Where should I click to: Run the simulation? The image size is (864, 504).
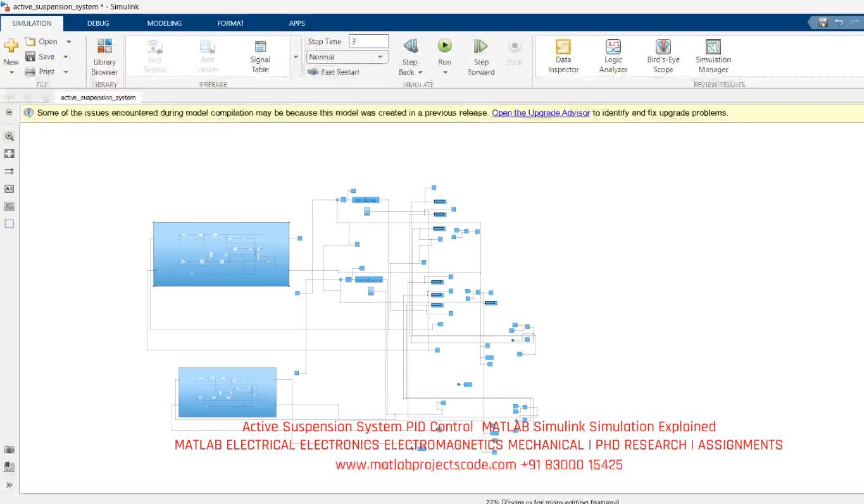tap(445, 46)
